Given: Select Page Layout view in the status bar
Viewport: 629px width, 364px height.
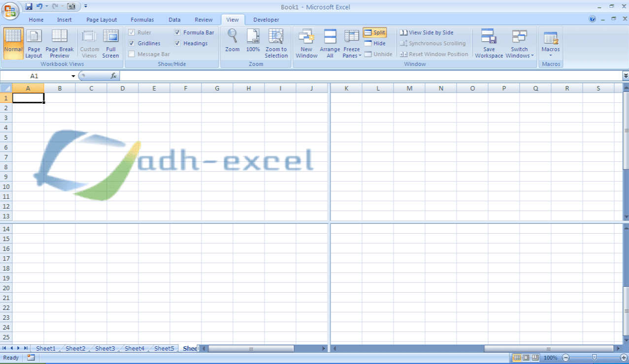Looking at the screenshot, I should (526, 358).
